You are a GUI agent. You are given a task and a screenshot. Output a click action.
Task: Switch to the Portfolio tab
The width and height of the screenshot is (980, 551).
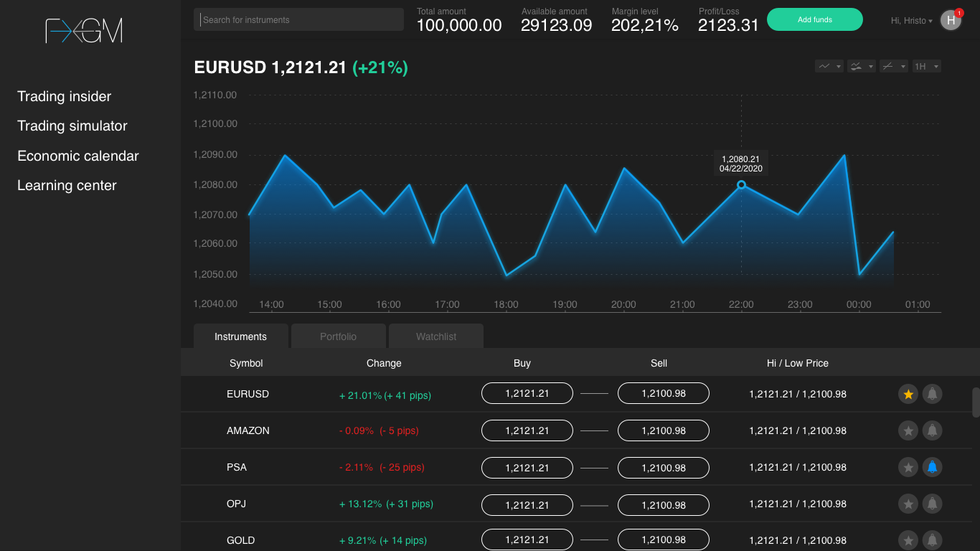click(x=338, y=336)
